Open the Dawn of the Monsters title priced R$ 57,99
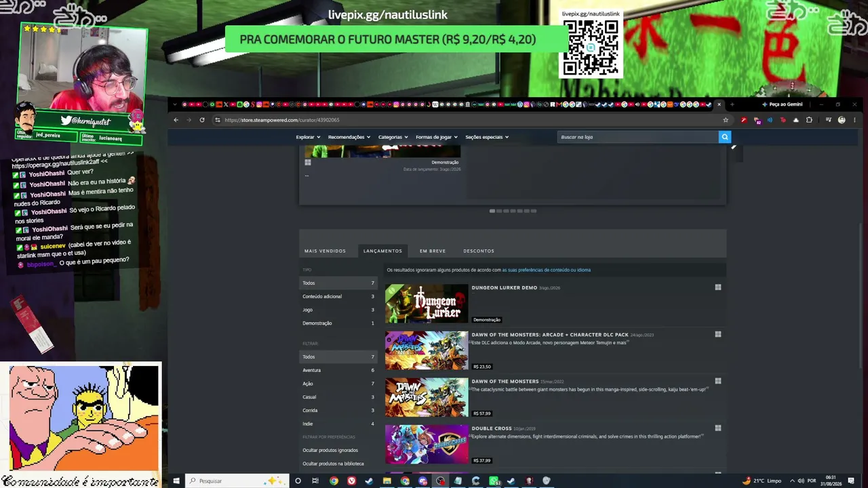Image resolution: width=868 pixels, height=488 pixels. 505,381
